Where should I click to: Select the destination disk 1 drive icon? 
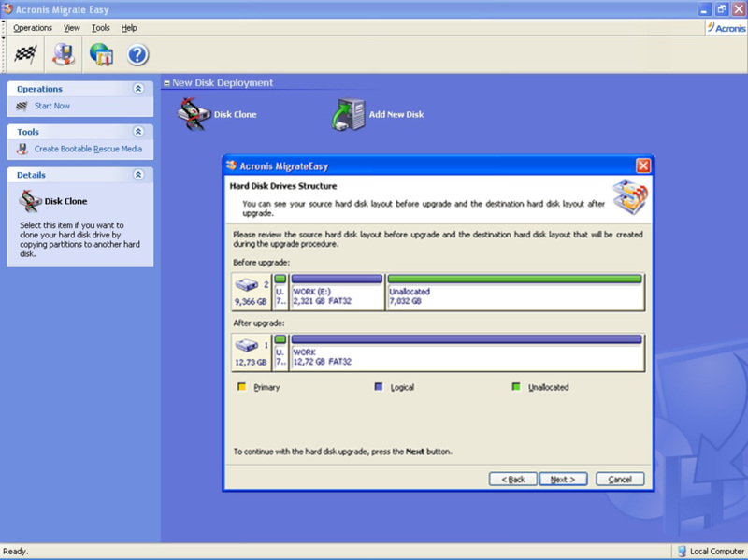tap(247, 345)
